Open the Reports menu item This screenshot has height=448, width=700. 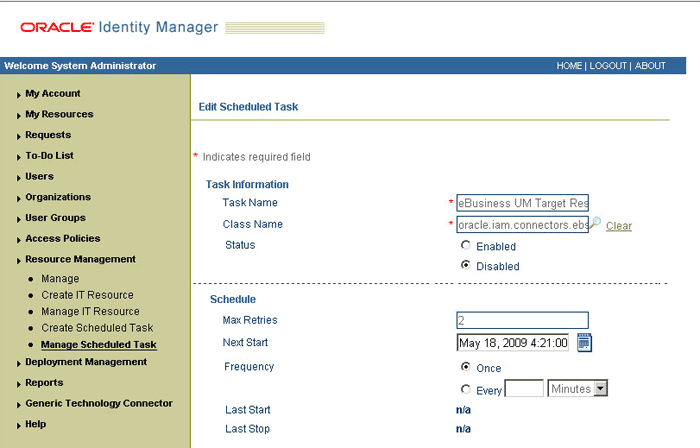(44, 382)
